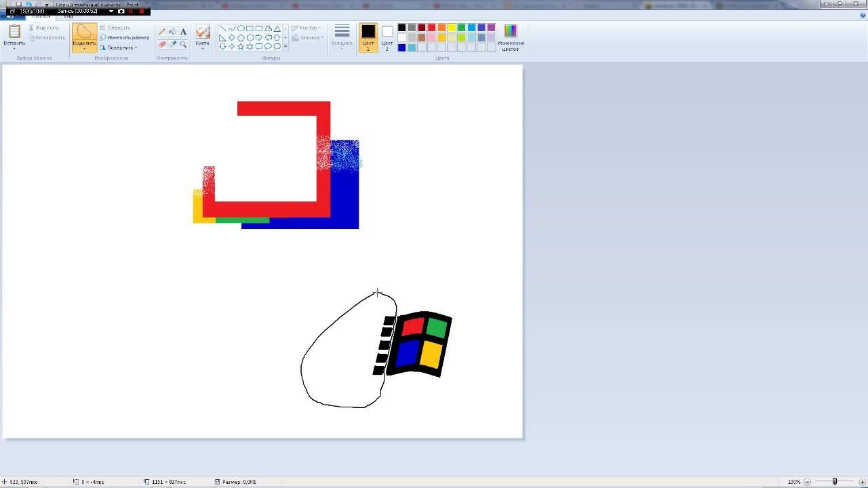The image size is (868, 488).
Task: Click Resize (Изменить размер) button
Action: [125, 37]
